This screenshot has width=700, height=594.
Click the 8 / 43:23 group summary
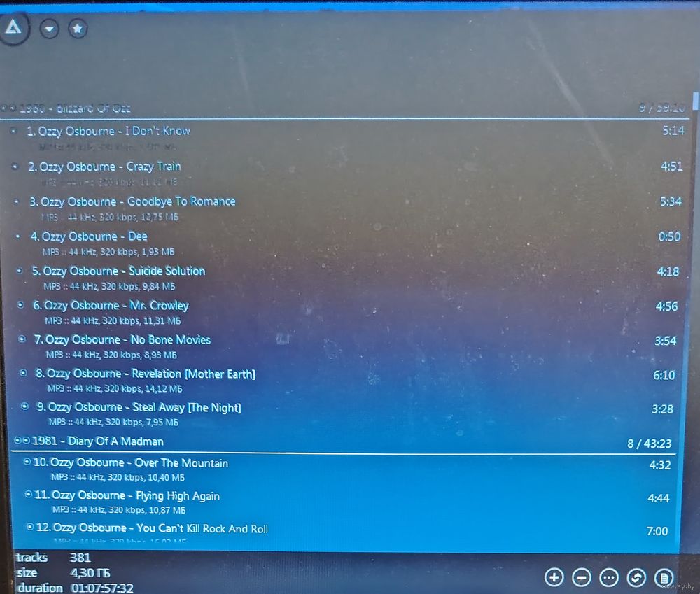pyautogui.click(x=649, y=443)
